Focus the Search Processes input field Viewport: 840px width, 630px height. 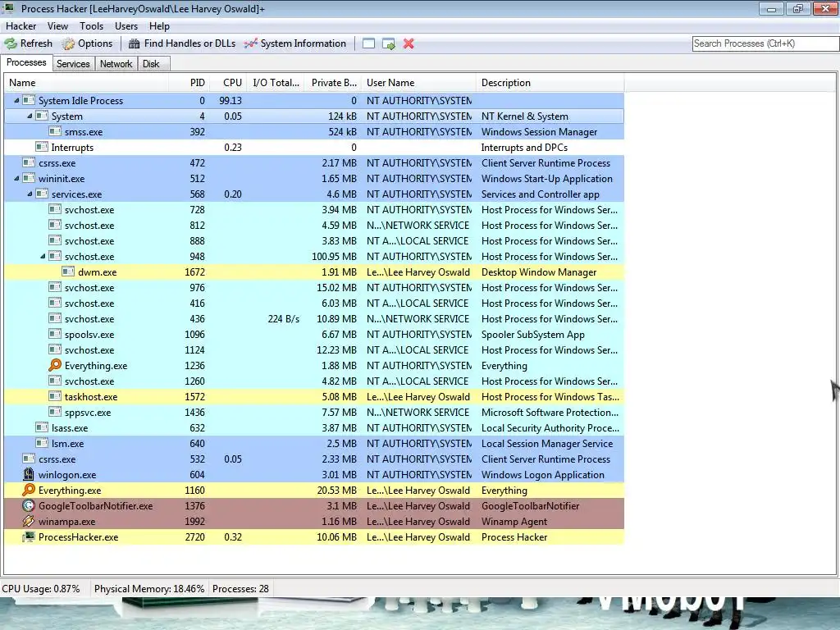(x=765, y=43)
